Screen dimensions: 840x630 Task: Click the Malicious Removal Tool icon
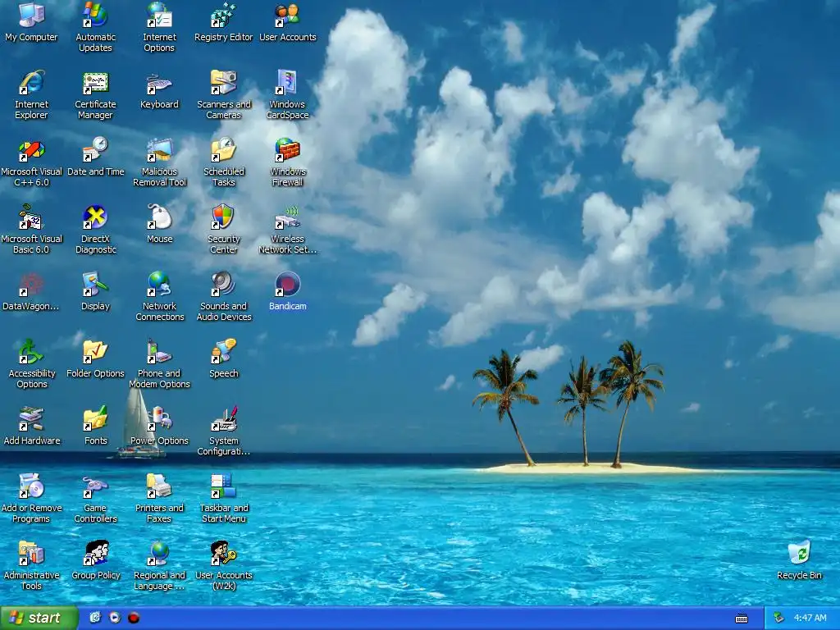coord(159,149)
